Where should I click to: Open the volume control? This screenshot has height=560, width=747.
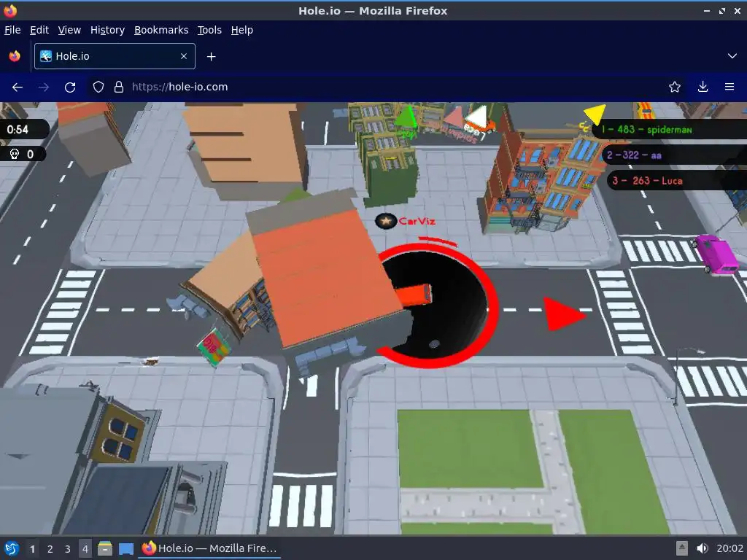coord(703,548)
